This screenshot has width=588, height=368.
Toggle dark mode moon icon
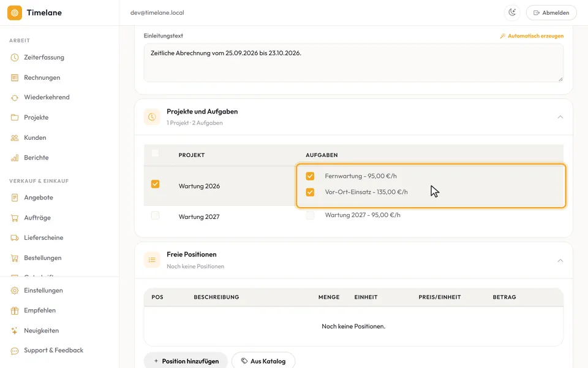point(512,12)
